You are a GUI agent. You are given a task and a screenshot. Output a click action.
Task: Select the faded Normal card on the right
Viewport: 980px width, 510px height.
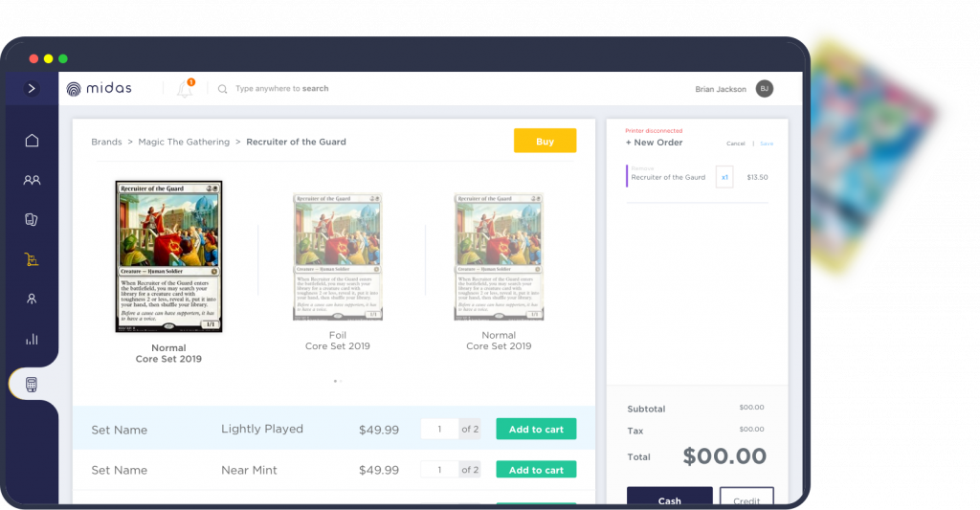tap(499, 256)
